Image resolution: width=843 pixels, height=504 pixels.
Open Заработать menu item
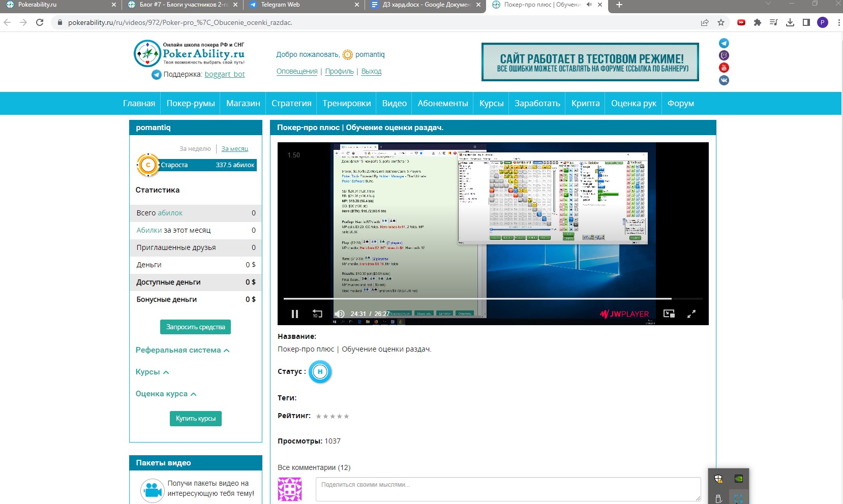click(x=537, y=103)
